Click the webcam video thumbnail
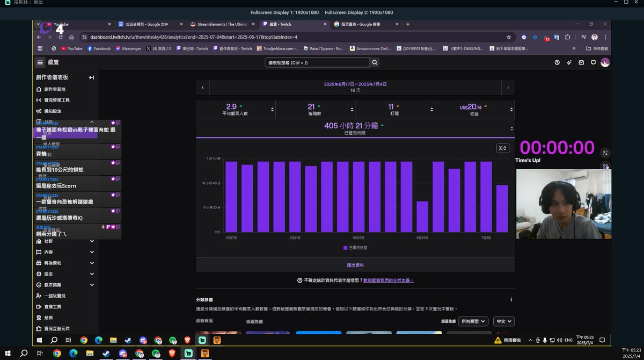 (x=563, y=205)
